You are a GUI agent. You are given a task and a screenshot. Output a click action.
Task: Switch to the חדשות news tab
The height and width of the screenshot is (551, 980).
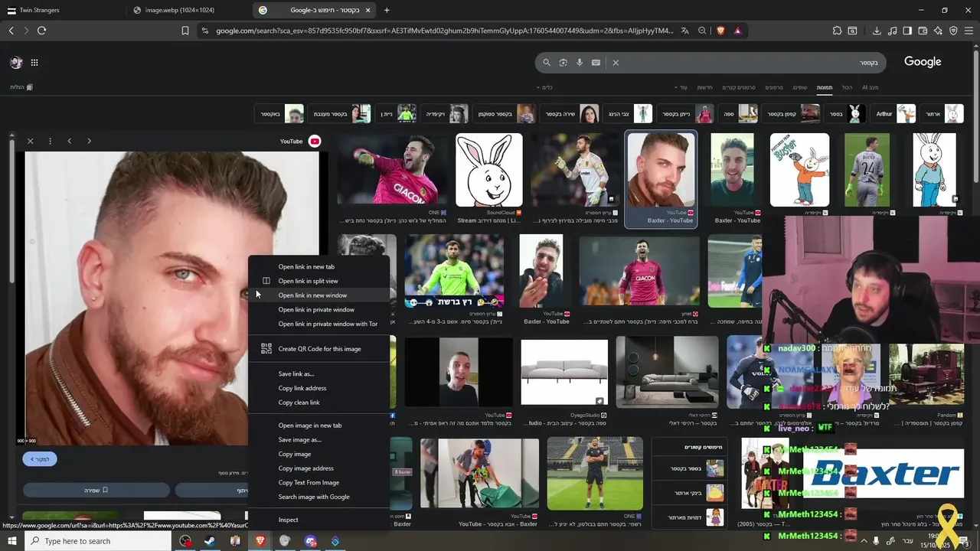tap(704, 87)
